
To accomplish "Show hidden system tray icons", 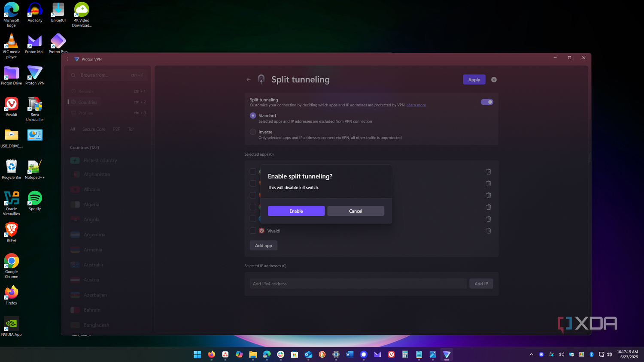I will (x=531, y=354).
